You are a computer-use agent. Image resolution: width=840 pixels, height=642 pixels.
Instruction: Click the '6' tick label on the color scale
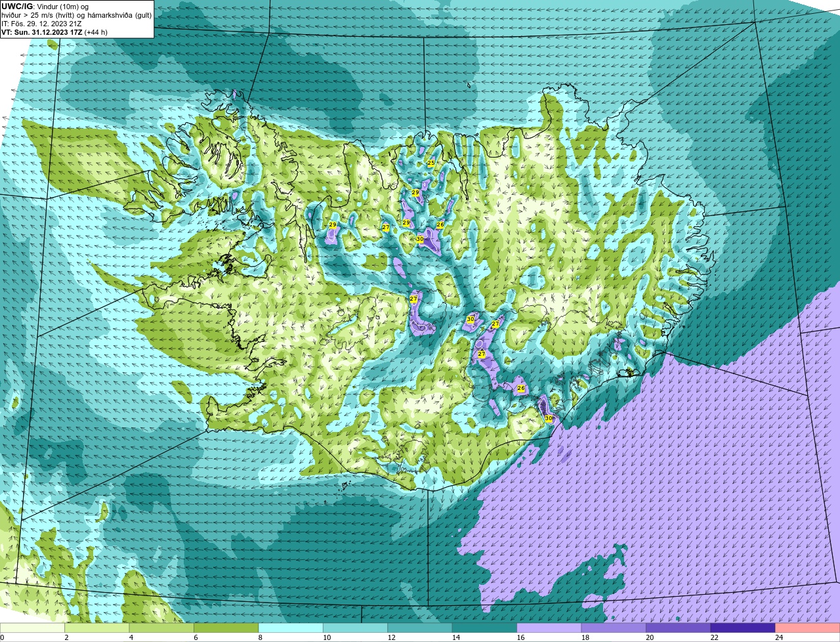pos(195,637)
